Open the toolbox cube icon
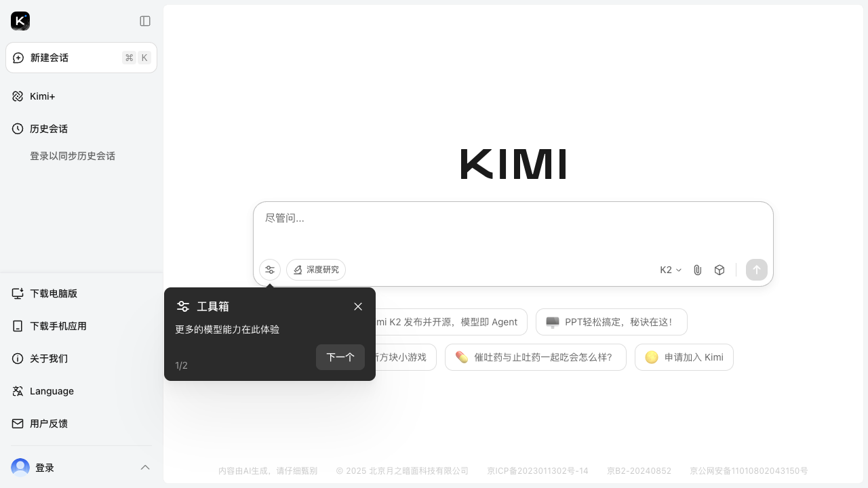 (719, 270)
